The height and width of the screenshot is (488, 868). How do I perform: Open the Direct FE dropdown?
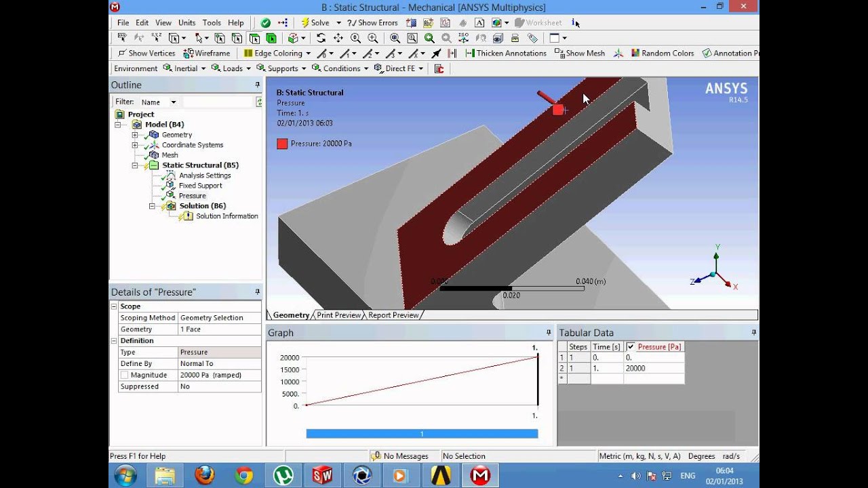pos(399,68)
